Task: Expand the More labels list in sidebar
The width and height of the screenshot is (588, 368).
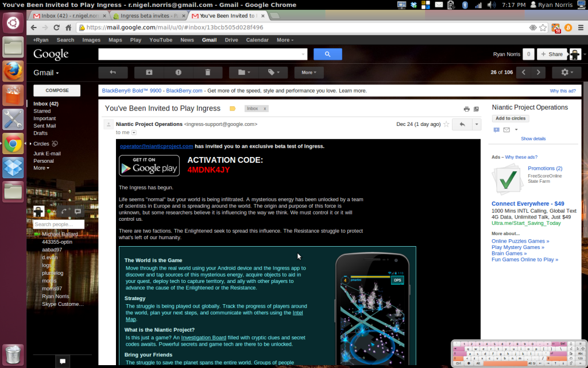Action: pyautogui.click(x=41, y=168)
